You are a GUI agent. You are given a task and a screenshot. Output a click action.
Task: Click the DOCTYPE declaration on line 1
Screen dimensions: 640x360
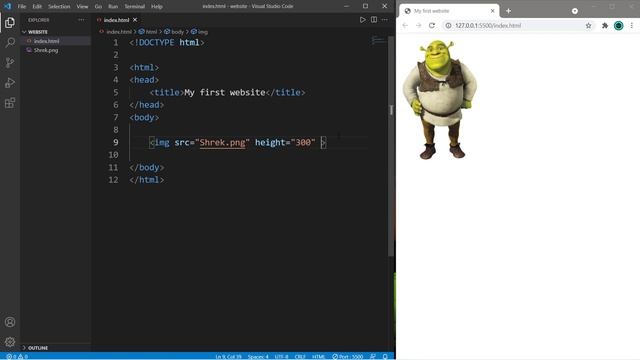pyautogui.click(x=167, y=42)
